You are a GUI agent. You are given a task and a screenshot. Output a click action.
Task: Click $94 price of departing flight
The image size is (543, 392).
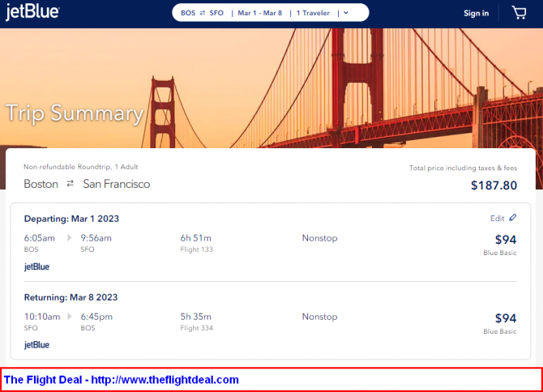pyautogui.click(x=506, y=240)
